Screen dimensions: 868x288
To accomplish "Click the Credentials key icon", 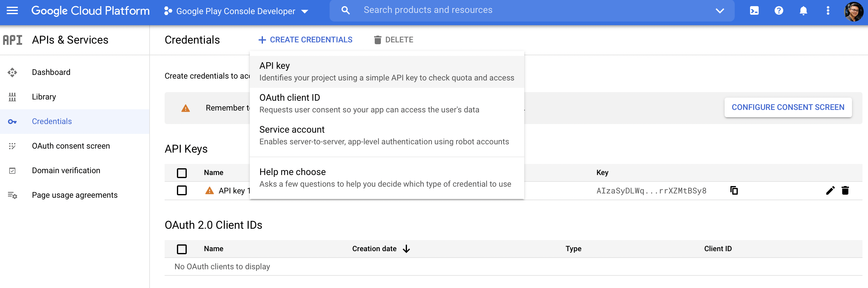I will click(13, 122).
